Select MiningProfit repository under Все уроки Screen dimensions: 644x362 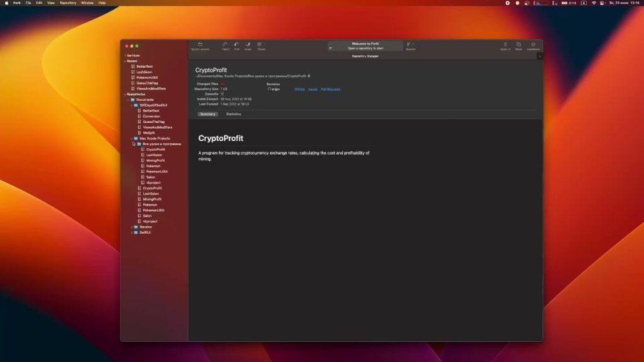coord(155,160)
